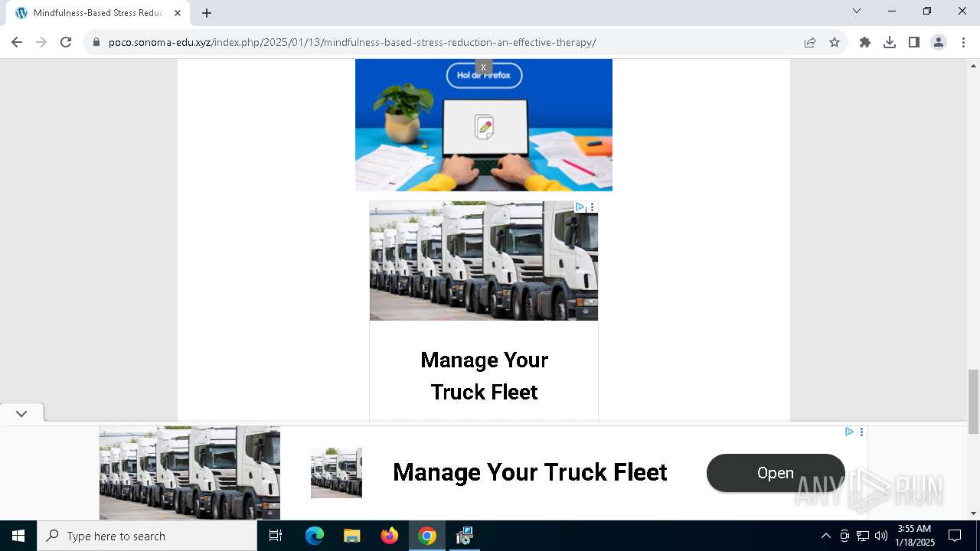Reload the current page
The height and width of the screenshot is (551, 980).
tap(66, 42)
